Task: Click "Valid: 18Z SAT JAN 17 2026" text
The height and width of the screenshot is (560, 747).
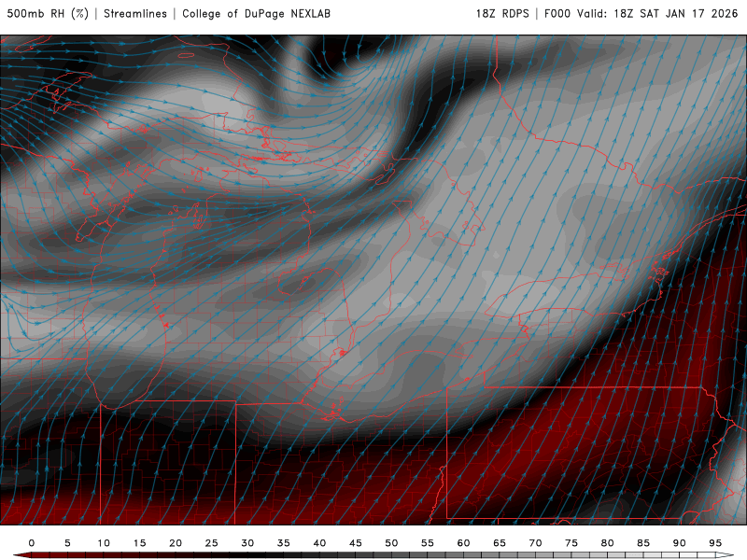Action: (657, 14)
